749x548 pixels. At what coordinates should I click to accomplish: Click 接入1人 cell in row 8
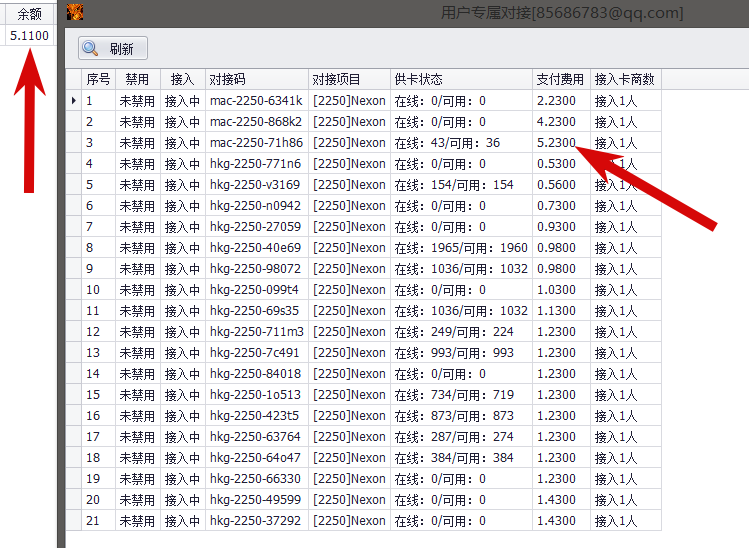click(626, 248)
